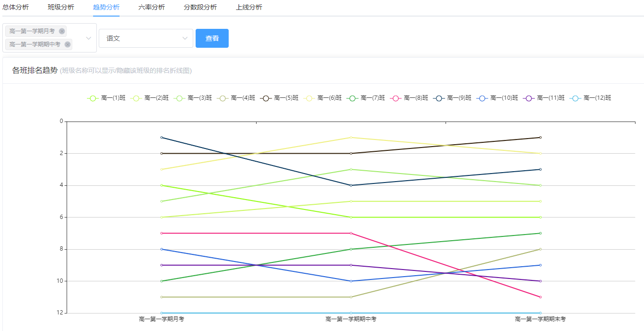Click 高一(11)班 point at 期末考 rank 10
This screenshot has width=644, height=331.
pyautogui.click(x=540, y=281)
